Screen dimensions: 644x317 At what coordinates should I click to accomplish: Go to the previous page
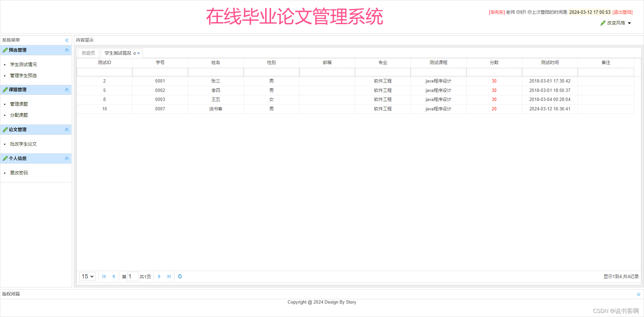(113, 276)
